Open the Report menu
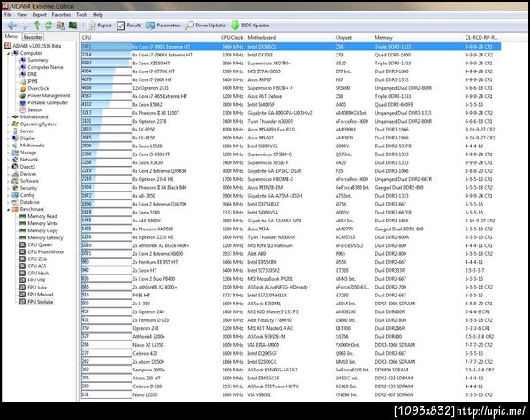The image size is (530, 420). (x=39, y=14)
